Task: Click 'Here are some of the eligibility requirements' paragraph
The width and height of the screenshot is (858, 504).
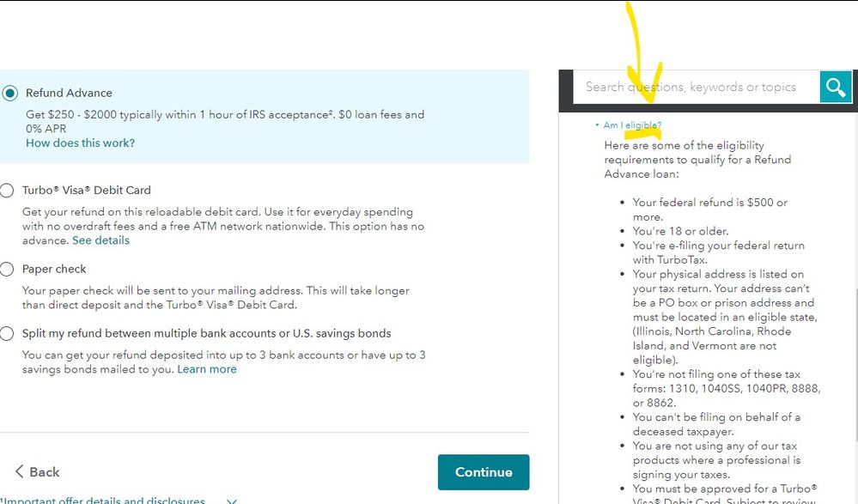Action: point(697,160)
